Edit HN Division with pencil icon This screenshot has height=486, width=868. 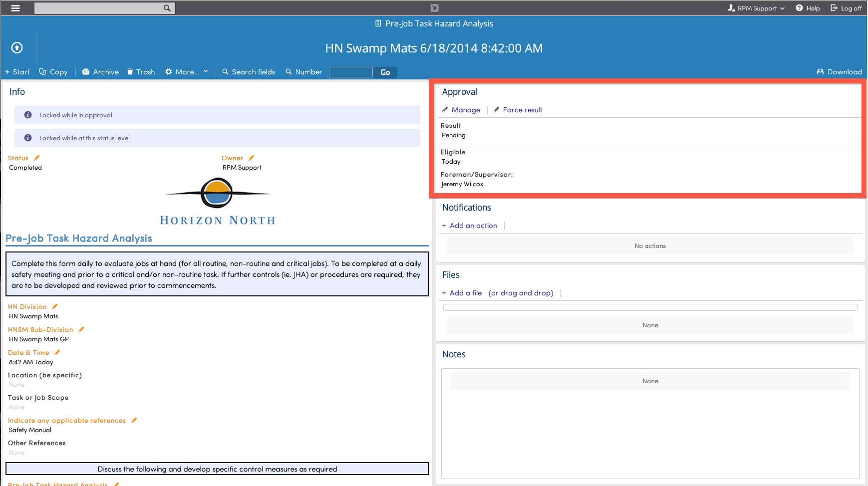click(x=55, y=306)
